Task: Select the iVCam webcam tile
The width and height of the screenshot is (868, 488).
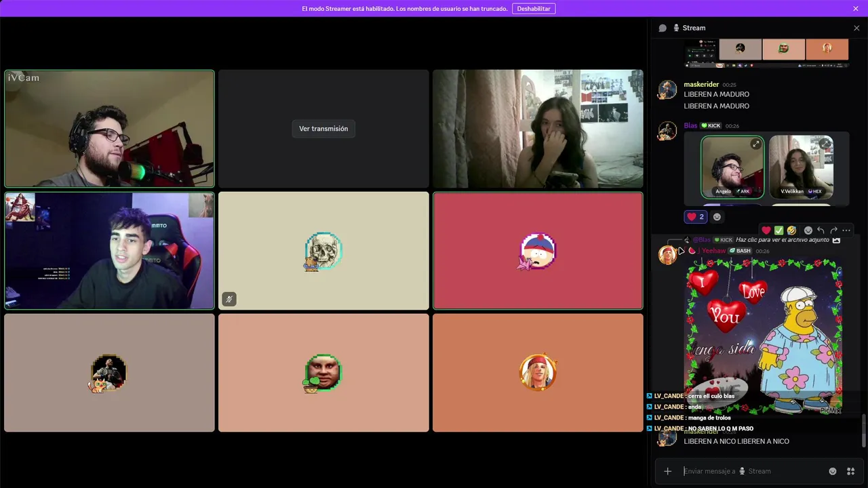Action: point(109,129)
